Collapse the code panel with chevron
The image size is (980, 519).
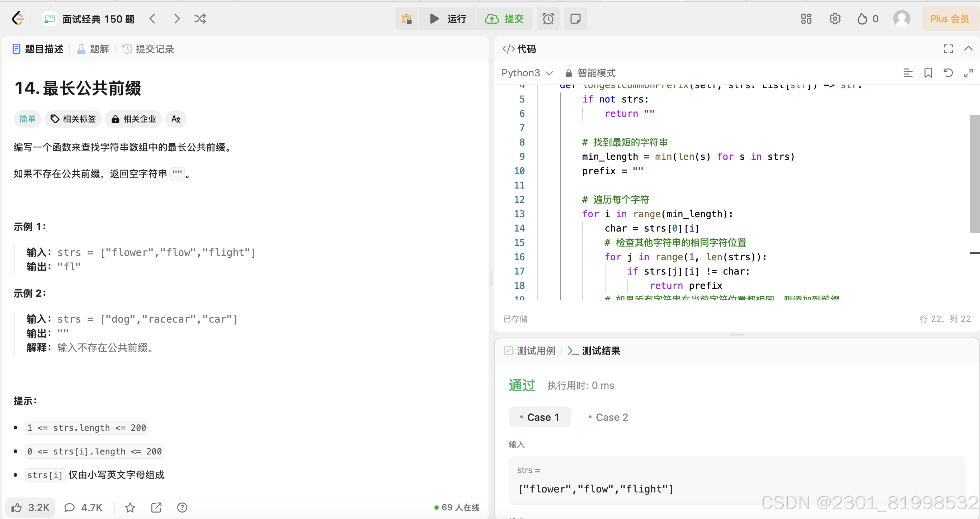[x=968, y=49]
